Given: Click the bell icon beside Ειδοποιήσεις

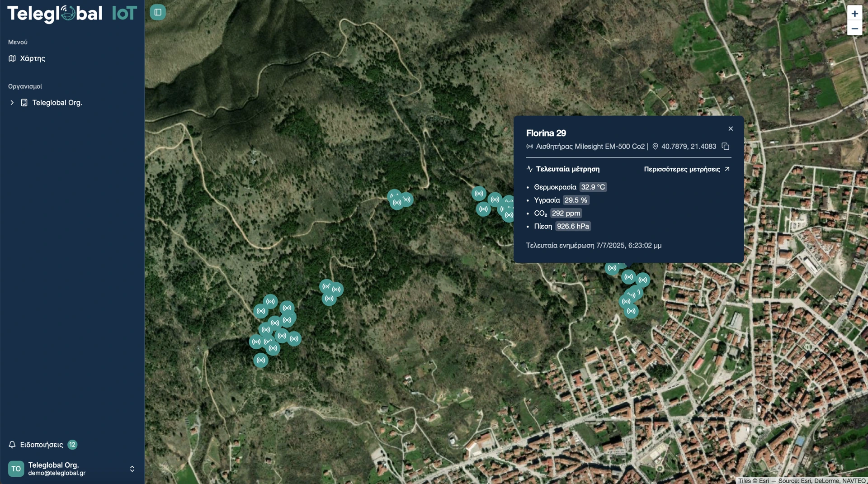Looking at the screenshot, I should (12, 445).
